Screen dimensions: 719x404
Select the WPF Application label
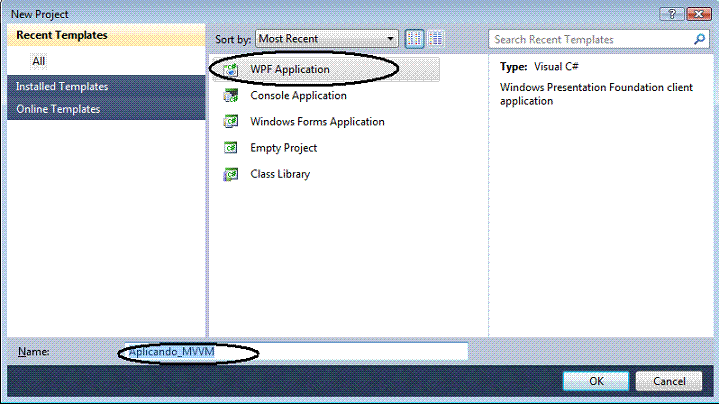click(290, 70)
